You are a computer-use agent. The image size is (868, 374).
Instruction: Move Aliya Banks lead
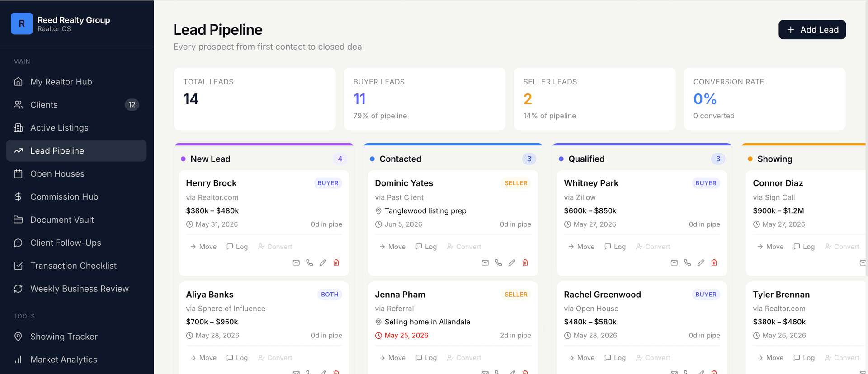203,358
